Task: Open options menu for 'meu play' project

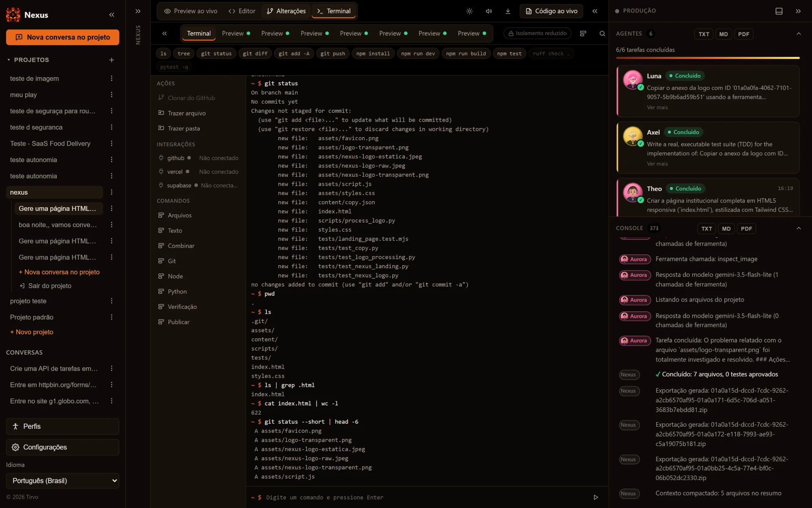Action: [x=112, y=95]
